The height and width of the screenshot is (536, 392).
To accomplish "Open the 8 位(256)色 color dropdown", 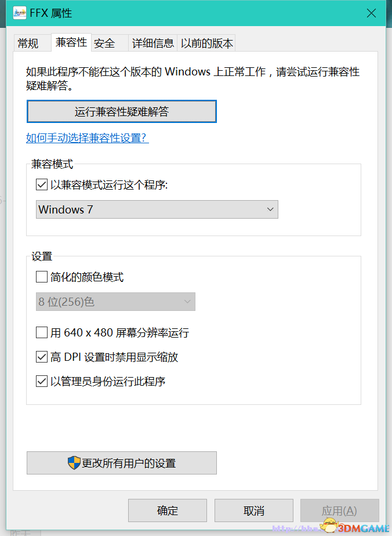I will click(115, 302).
